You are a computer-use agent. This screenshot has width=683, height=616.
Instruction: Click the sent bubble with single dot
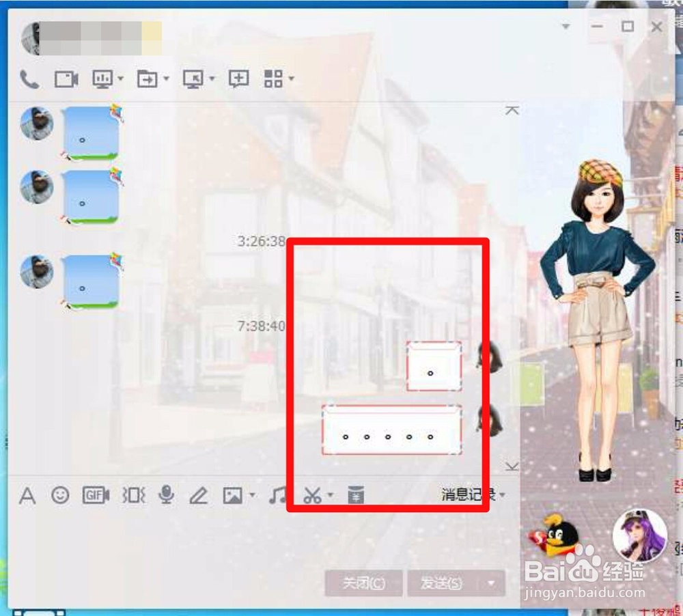coord(434,366)
